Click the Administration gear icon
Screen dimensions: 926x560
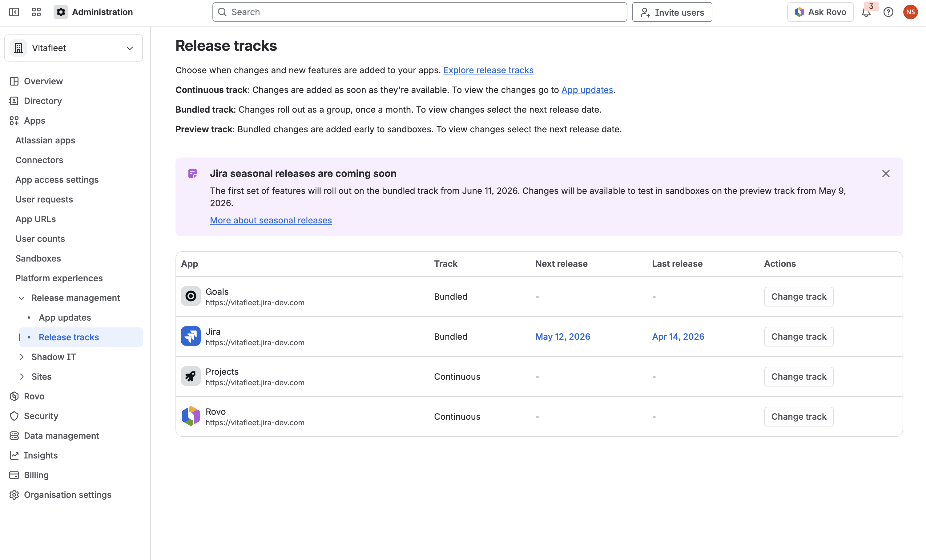pos(61,12)
